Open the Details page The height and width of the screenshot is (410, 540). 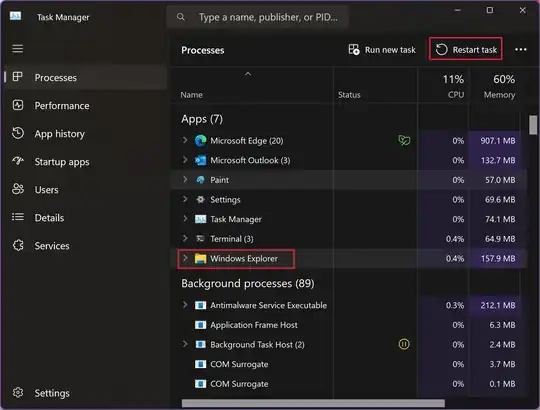point(85,218)
